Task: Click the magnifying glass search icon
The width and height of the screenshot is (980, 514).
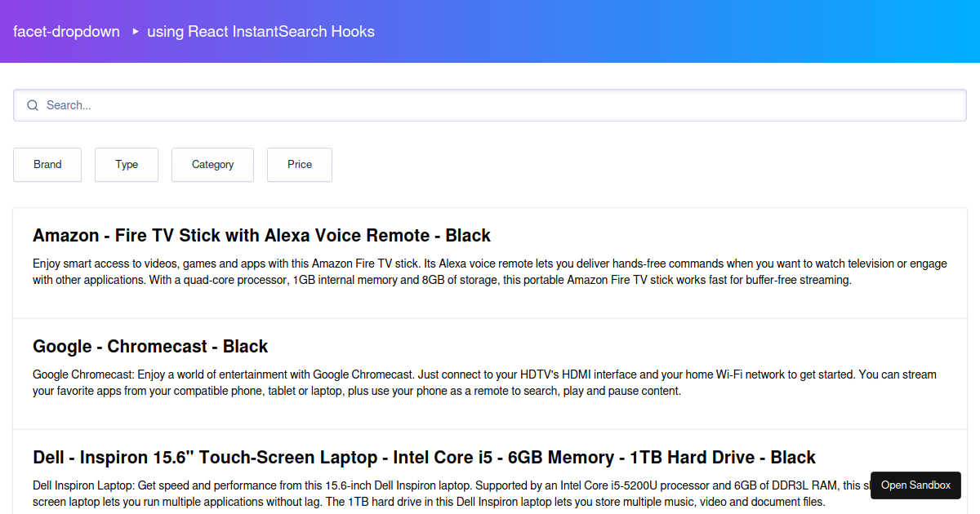Action: tap(33, 104)
